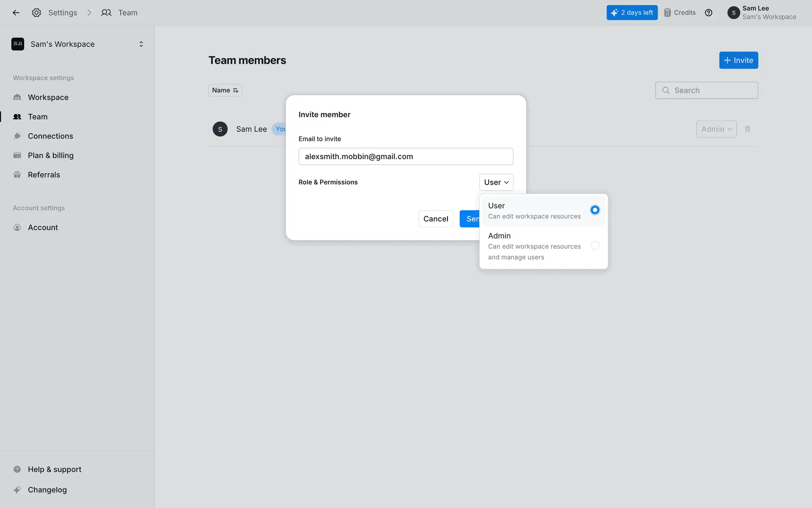This screenshot has width=812, height=508.
Task: Click the Connections plug icon in the sidebar
Action: pos(17,136)
